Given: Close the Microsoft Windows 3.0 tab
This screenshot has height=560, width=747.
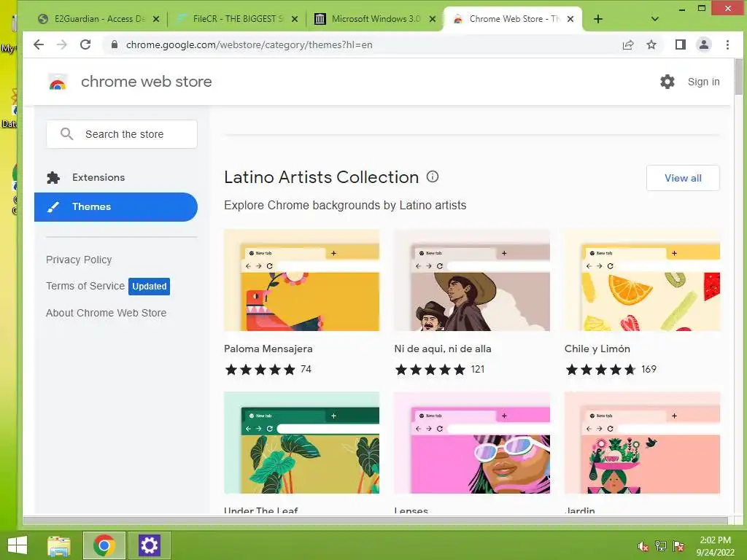Looking at the screenshot, I should click(x=432, y=19).
